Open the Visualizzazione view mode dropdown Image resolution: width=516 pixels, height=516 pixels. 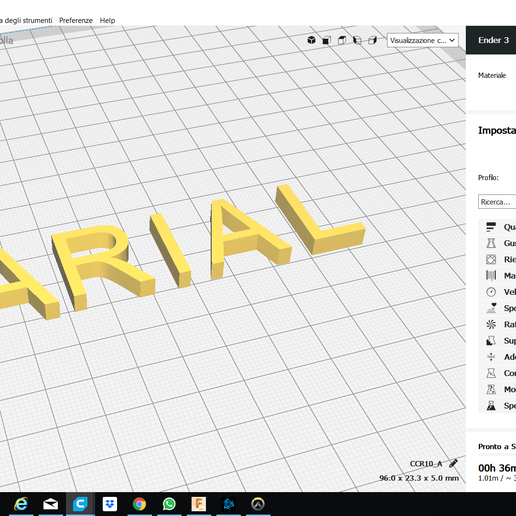pyautogui.click(x=422, y=40)
